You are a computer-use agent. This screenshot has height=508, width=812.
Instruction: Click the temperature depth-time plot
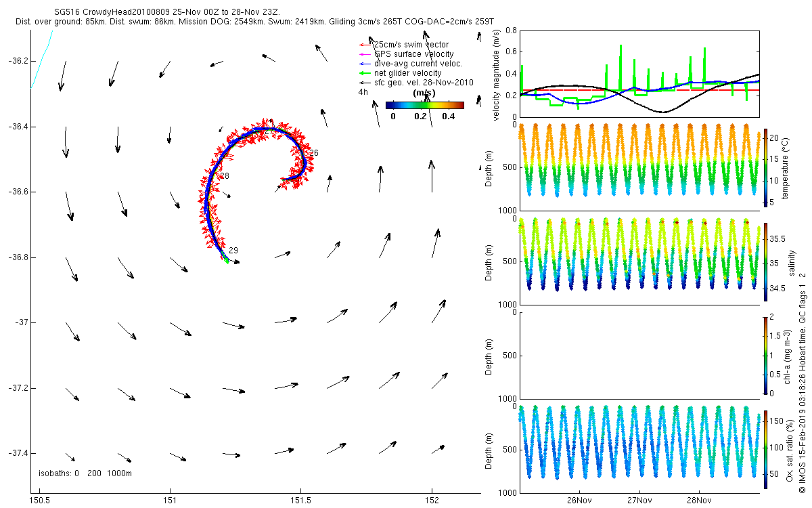(639, 167)
